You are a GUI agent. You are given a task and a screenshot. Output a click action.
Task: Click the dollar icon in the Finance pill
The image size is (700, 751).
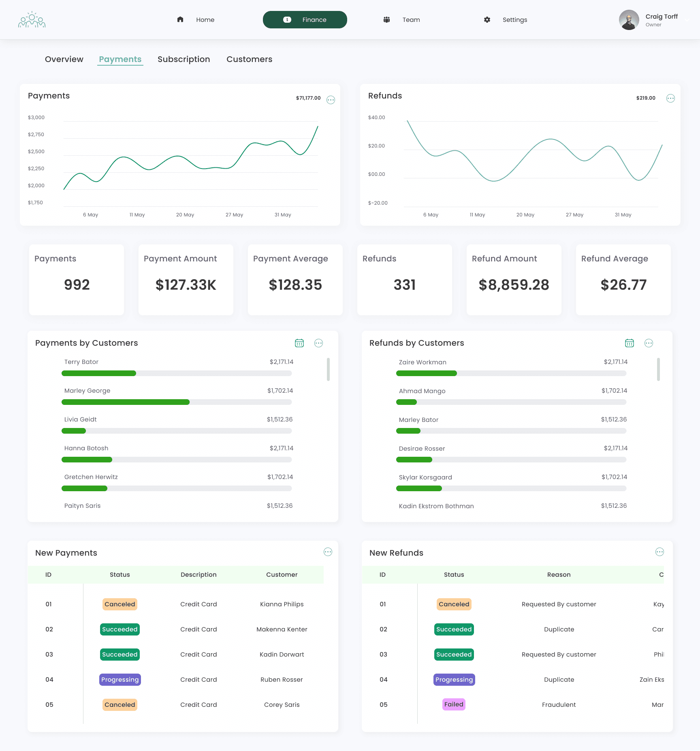287,19
